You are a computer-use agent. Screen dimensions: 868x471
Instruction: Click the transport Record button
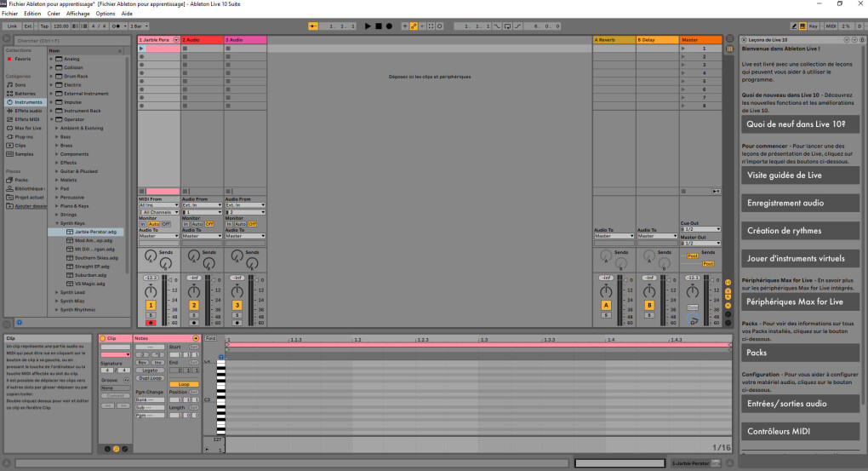point(389,26)
